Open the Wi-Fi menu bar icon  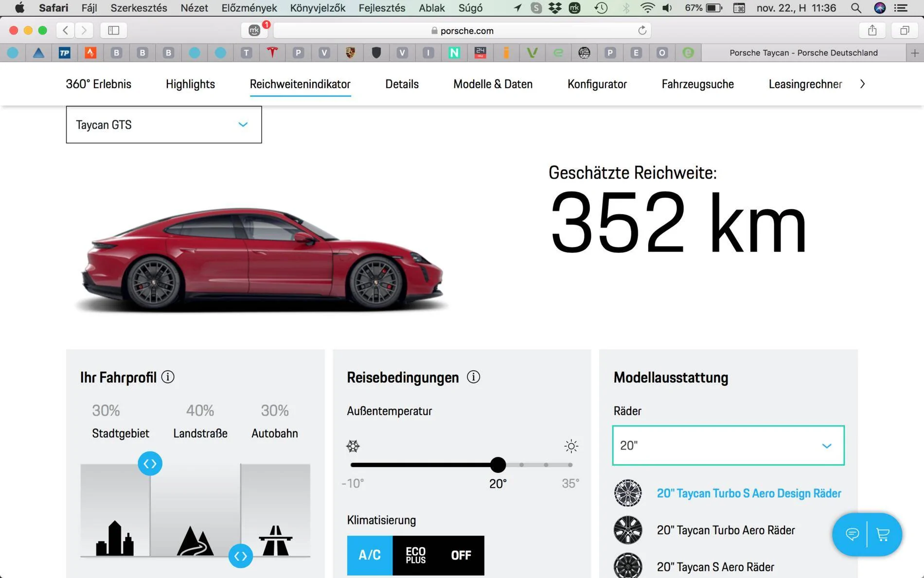click(x=647, y=8)
